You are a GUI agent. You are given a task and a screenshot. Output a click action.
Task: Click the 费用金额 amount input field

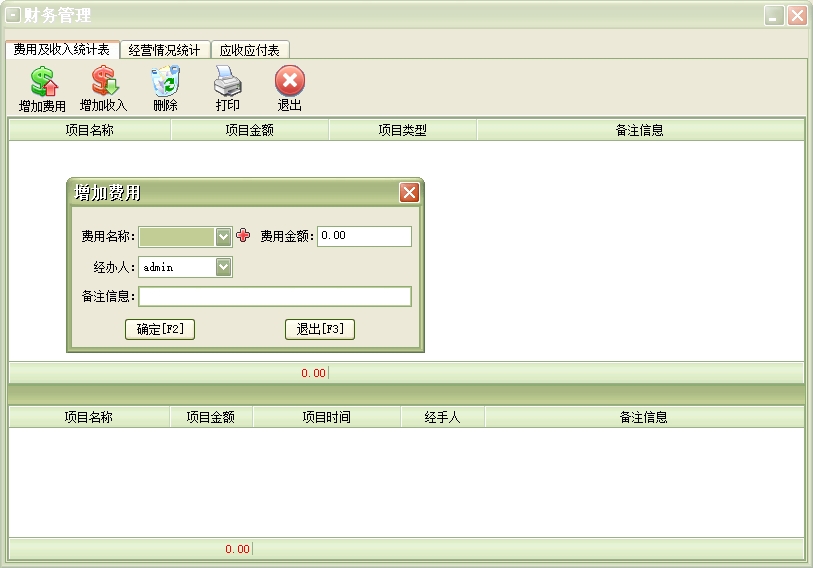[364, 236]
